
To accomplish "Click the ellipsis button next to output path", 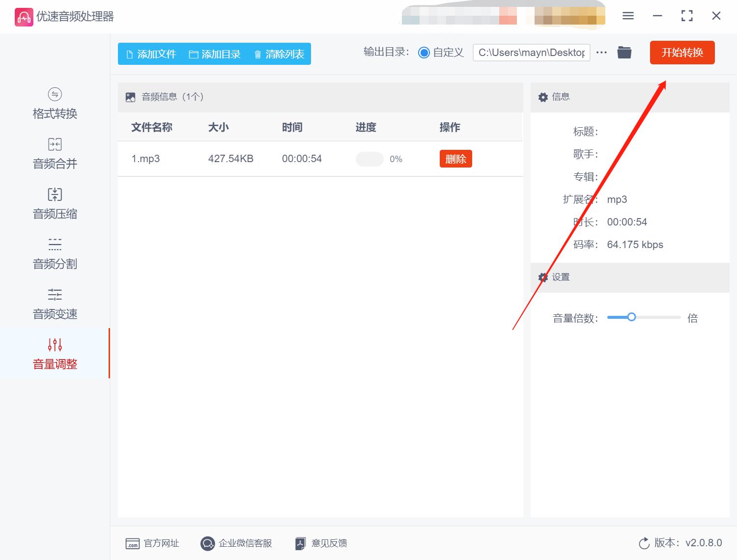I will click(x=601, y=52).
